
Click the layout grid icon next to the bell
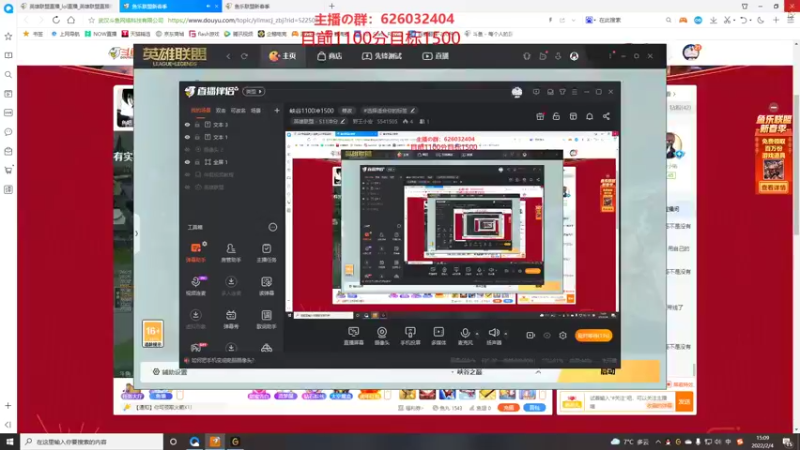(x=573, y=116)
